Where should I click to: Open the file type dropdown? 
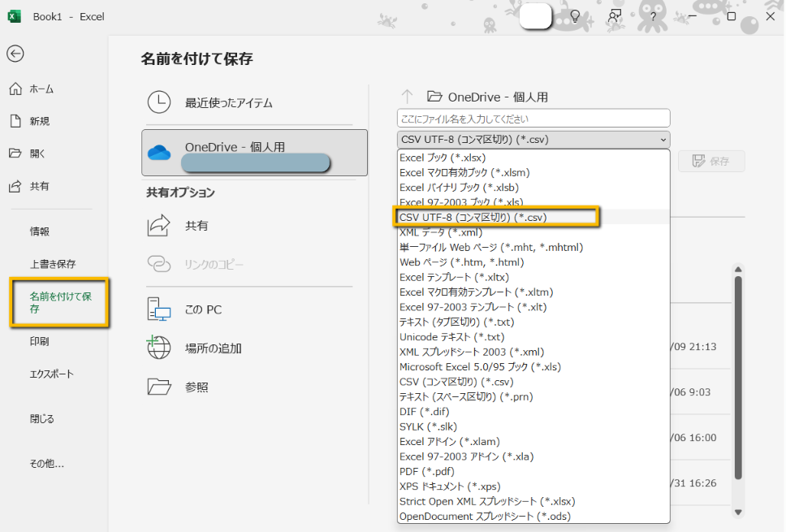[x=533, y=140]
